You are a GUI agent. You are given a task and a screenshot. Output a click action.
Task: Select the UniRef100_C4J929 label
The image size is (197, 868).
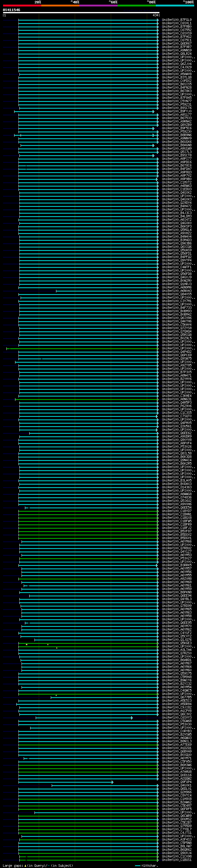[x=176, y=67]
